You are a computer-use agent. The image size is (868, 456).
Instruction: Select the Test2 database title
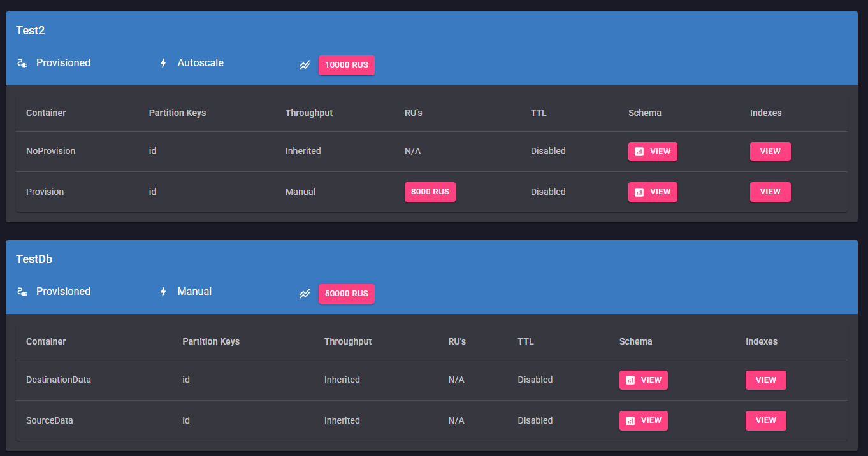coord(30,31)
